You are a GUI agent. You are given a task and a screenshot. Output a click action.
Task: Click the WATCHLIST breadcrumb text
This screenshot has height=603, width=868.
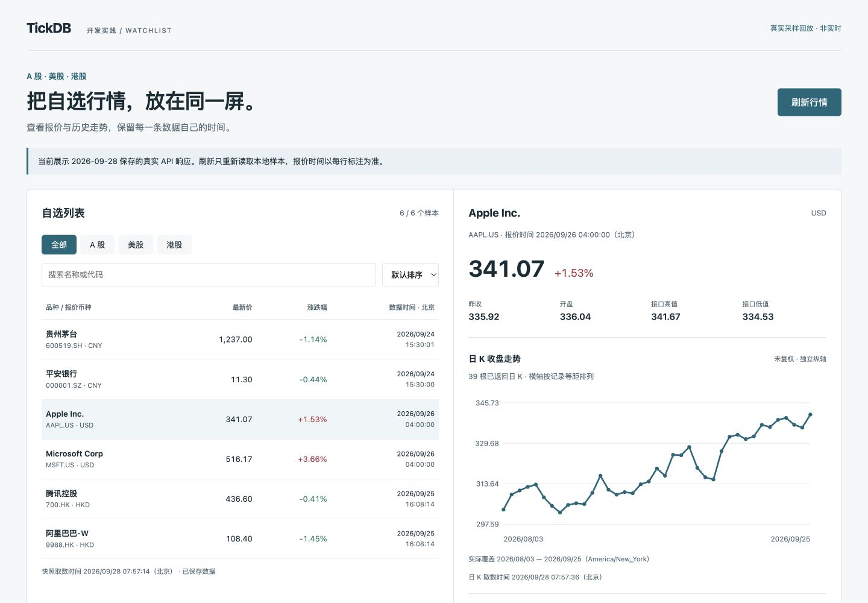pyautogui.click(x=148, y=31)
